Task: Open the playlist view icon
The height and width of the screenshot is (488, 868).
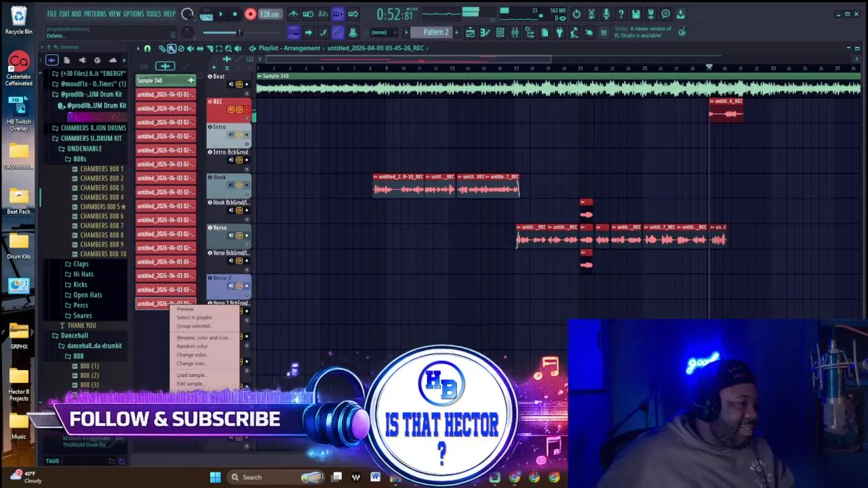Action: (x=470, y=32)
